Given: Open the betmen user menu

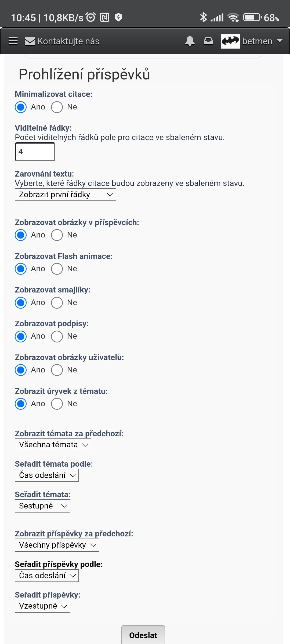Looking at the screenshot, I should point(257,41).
